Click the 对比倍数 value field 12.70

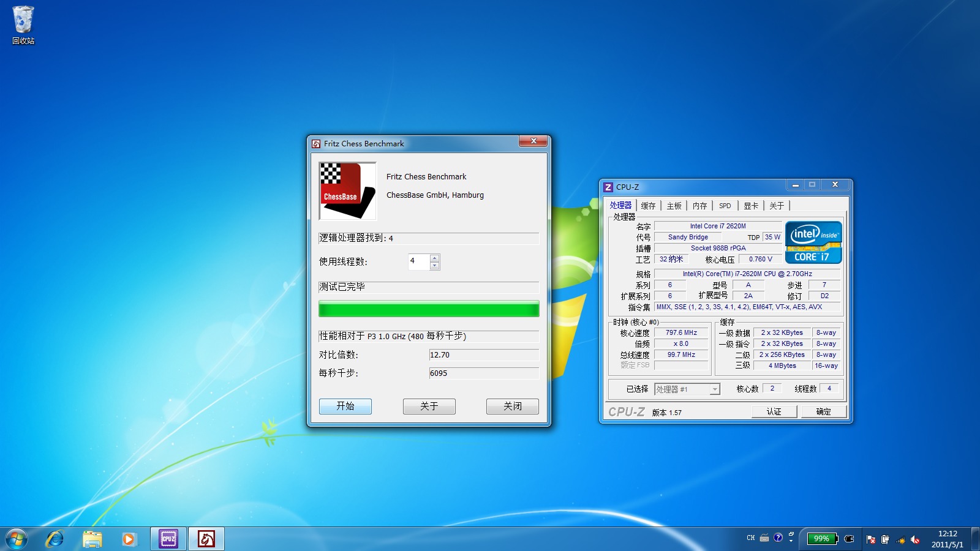click(x=484, y=355)
